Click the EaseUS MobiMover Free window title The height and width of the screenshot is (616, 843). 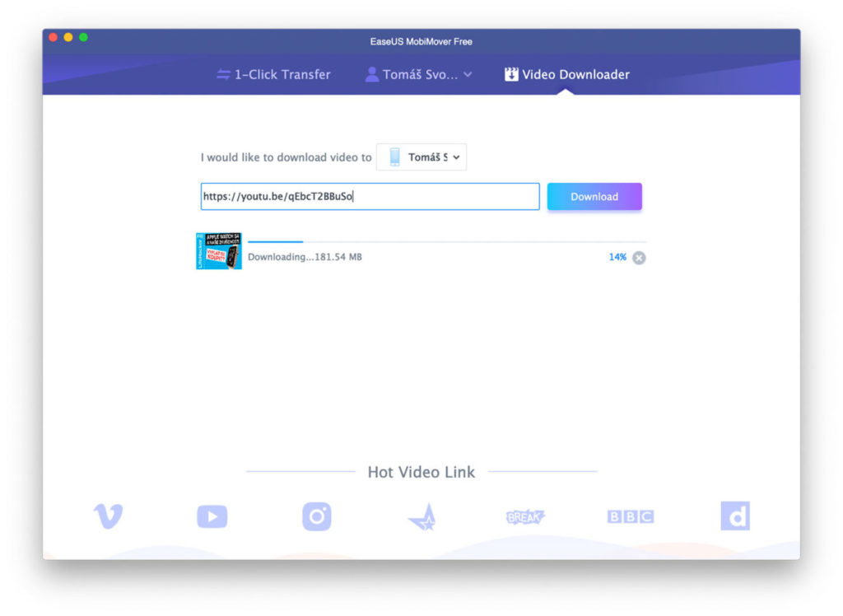421,41
